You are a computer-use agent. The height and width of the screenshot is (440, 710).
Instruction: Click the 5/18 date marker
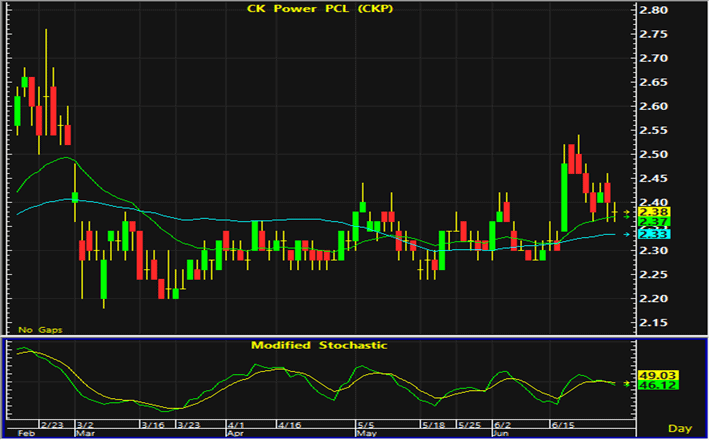433,425
